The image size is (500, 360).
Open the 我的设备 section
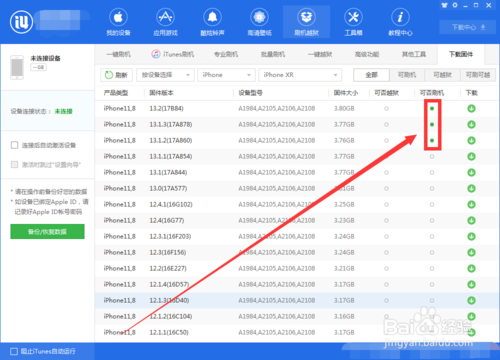coord(118,22)
